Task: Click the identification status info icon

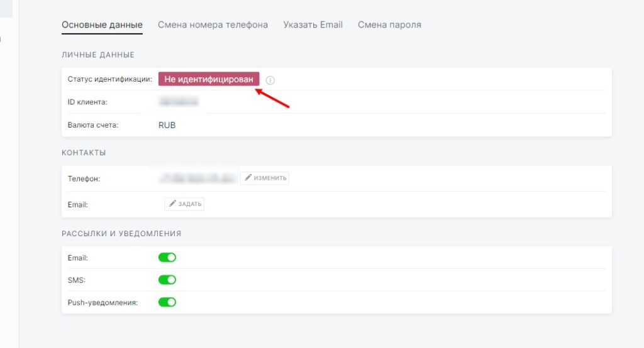Action: [x=270, y=80]
